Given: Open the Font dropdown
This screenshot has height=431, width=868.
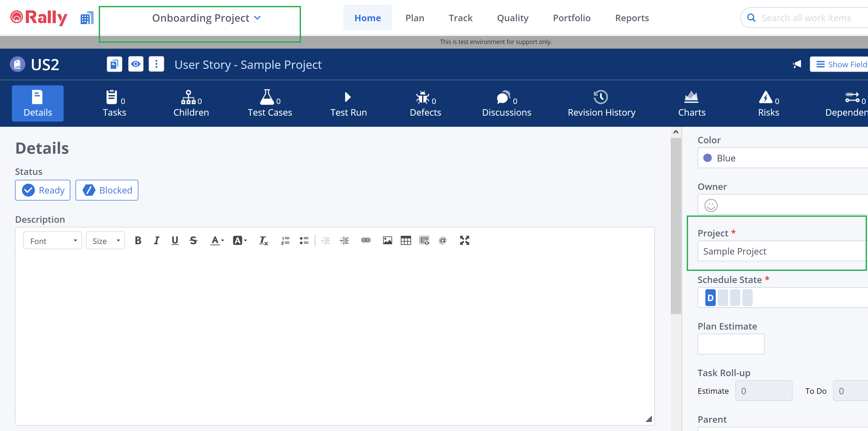Looking at the screenshot, I should click(x=52, y=241).
